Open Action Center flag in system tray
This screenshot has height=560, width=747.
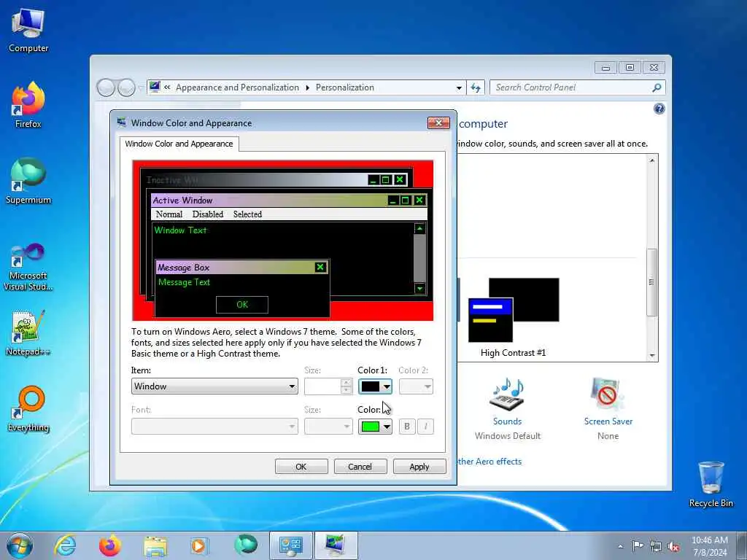(638, 545)
